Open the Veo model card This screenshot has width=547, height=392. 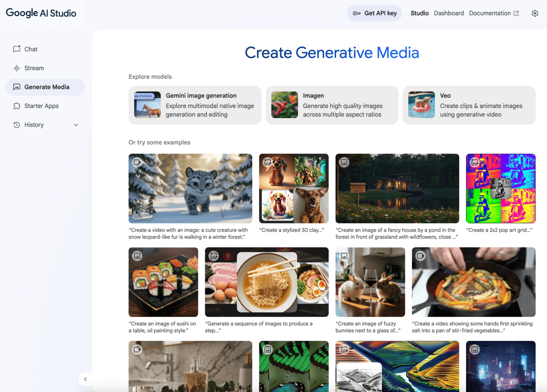pos(469,105)
